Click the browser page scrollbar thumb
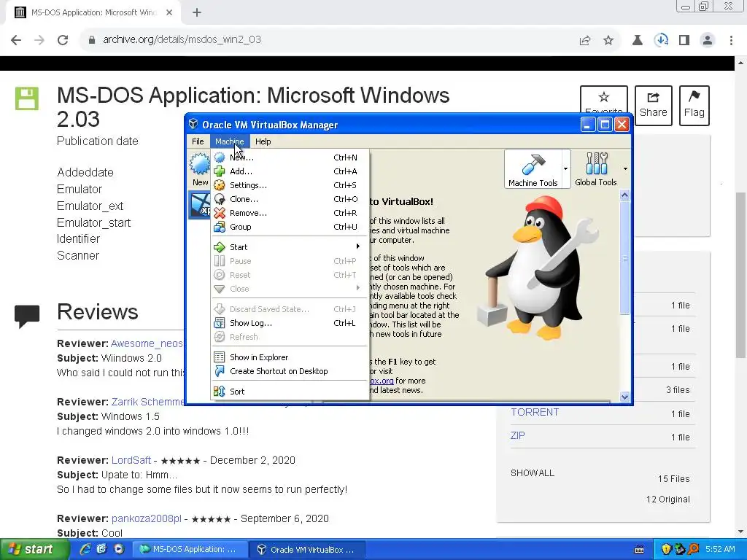 click(741, 275)
